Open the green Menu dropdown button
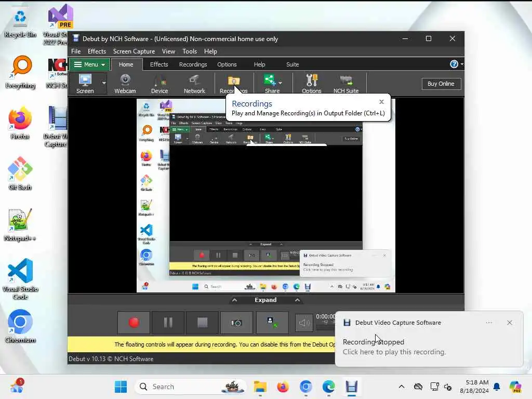 pyautogui.click(x=89, y=64)
